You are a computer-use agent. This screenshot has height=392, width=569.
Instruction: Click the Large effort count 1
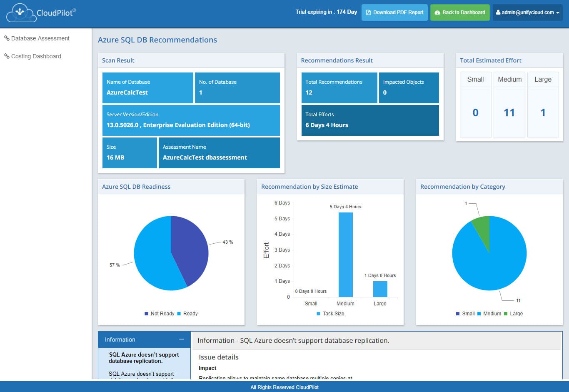click(543, 112)
